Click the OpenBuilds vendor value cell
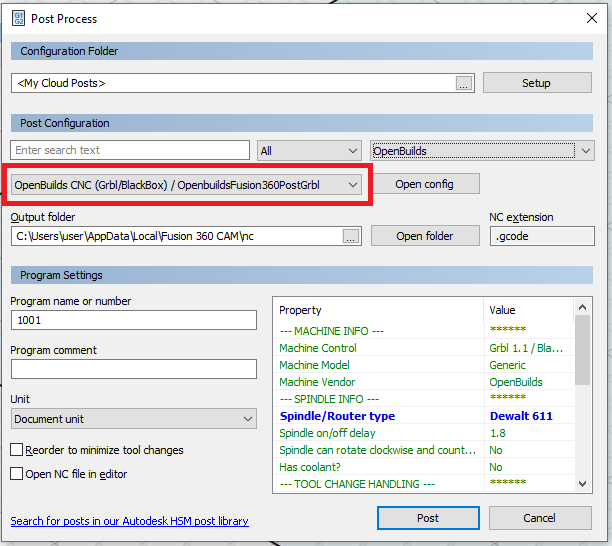 pos(529,382)
